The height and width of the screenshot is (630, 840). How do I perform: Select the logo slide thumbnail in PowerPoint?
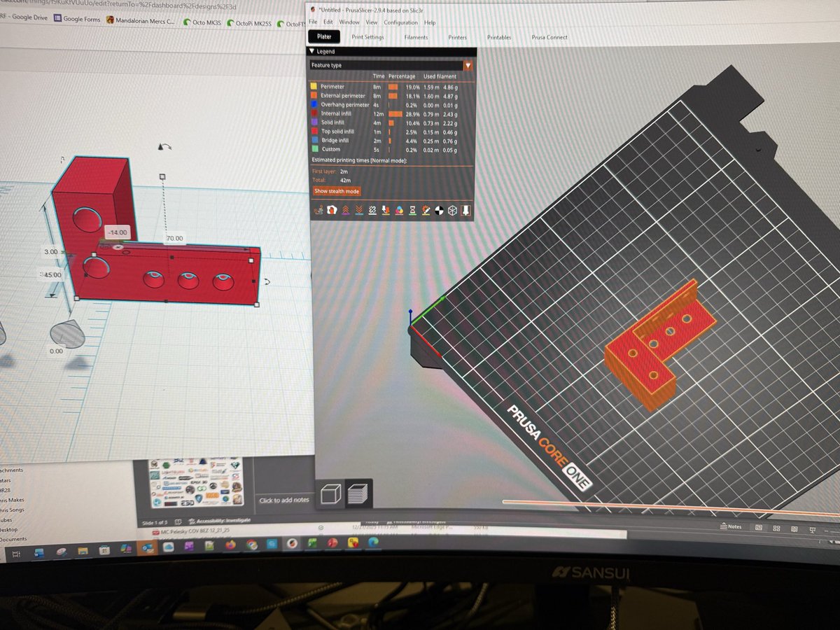pyautogui.click(x=197, y=483)
